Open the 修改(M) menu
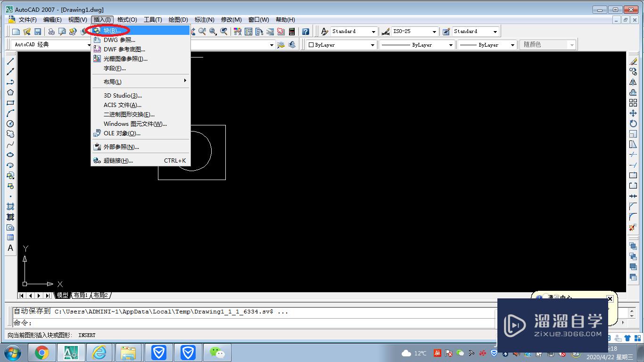Image resolution: width=644 pixels, height=362 pixels. [x=231, y=19]
